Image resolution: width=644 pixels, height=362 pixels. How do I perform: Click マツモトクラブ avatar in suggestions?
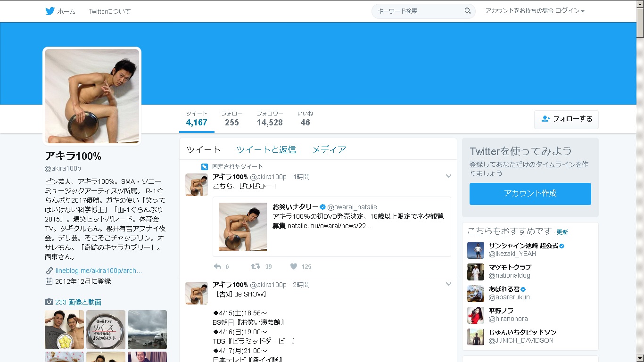tap(476, 272)
